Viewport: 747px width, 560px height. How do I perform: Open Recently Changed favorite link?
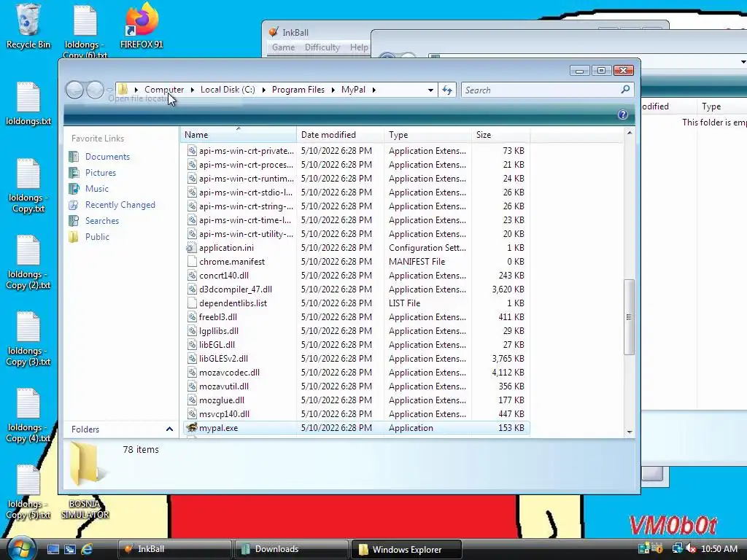pos(120,205)
